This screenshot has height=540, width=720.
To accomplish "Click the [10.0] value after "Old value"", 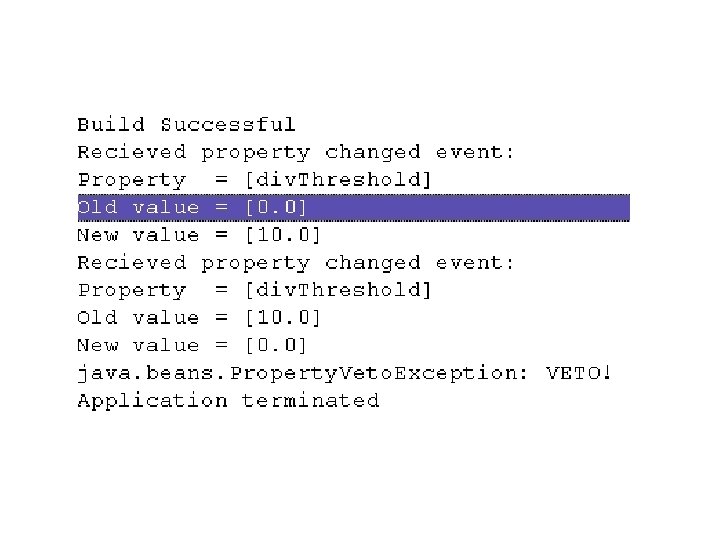I will point(283,318).
